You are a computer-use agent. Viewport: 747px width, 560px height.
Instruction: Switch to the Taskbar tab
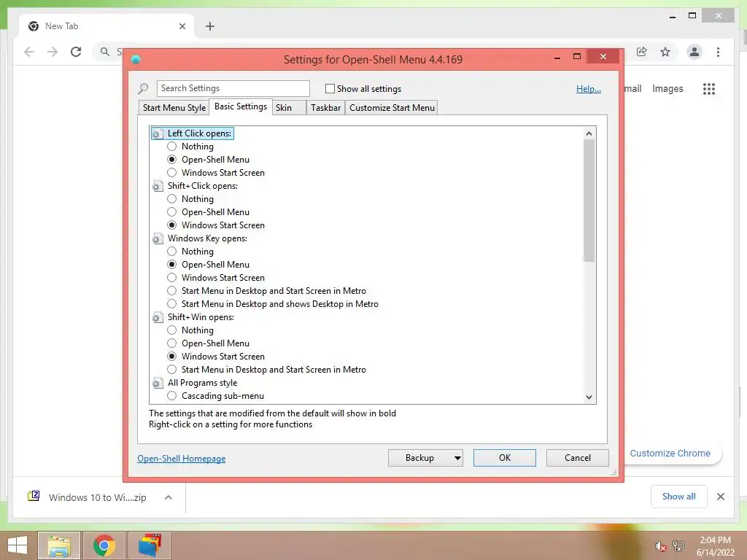[x=325, y=108]
